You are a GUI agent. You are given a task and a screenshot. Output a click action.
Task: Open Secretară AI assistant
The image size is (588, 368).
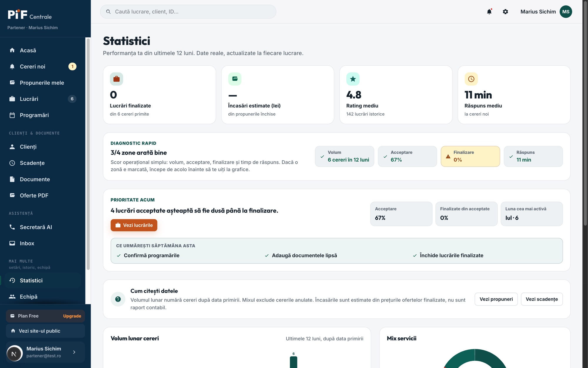tap(43, 227)
